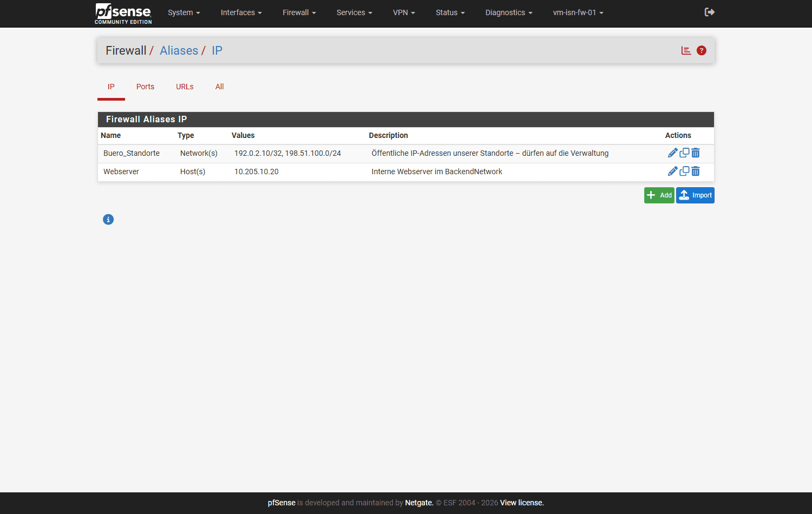Image resolution: width=812 pixels, height=514 pixels.
Task: Edit the Webserver alias
Action: tap(673, 172)
